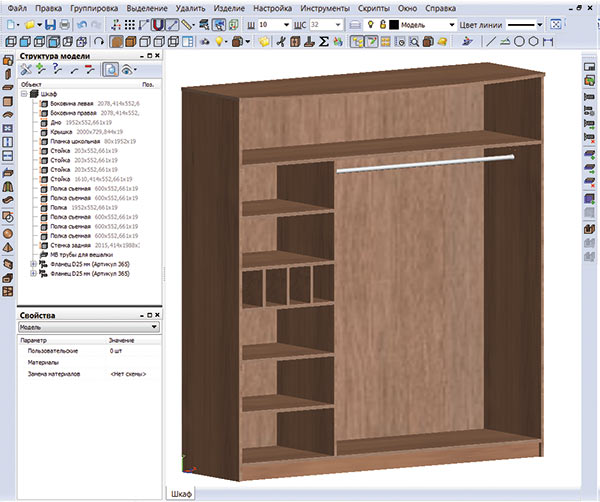Open the Изделие menu

(x=229, y=7)
